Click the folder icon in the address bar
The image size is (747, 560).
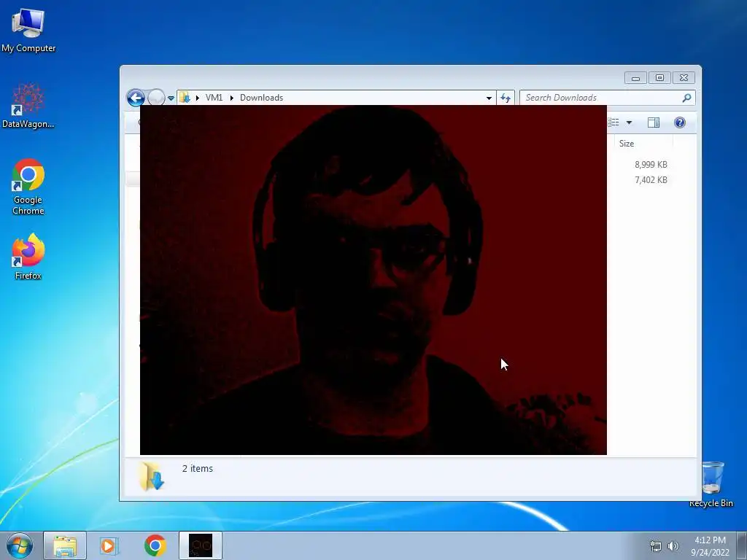click(x=185, y=98)
